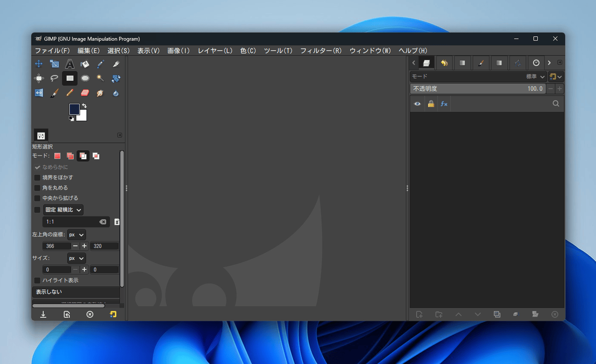Clear the 1:1 aspect ratio field
This screenshot has width=596, height=364.
tap(103, 222)
